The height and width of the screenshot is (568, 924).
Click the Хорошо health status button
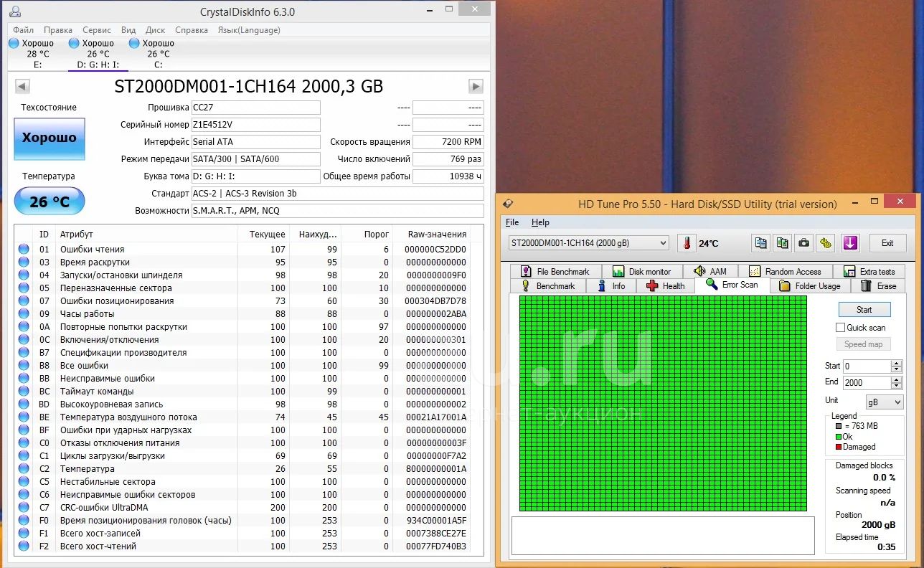point(49,138)
